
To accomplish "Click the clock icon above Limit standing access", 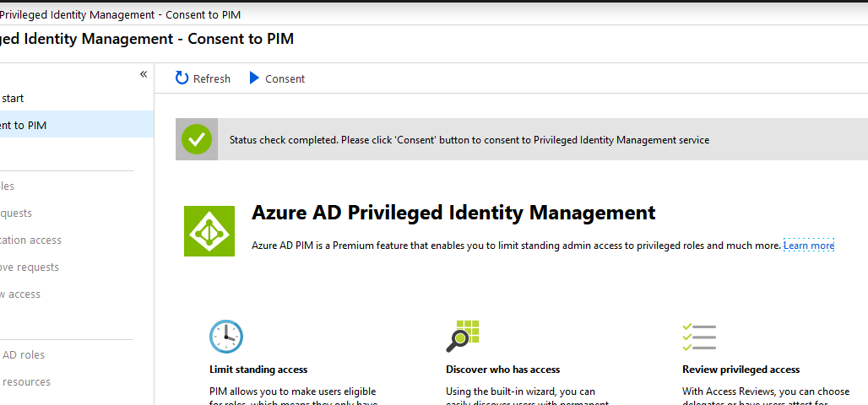I will (225, 337).
